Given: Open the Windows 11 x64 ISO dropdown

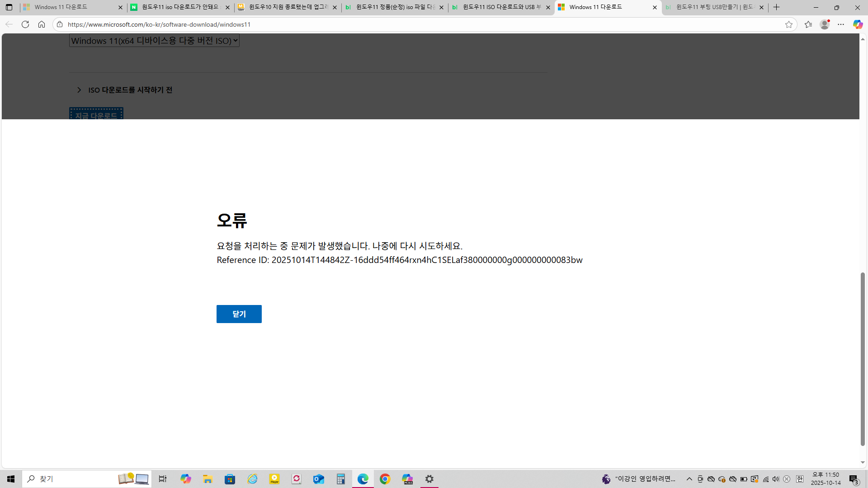Looking at the screenshot, I should [154, 41].
